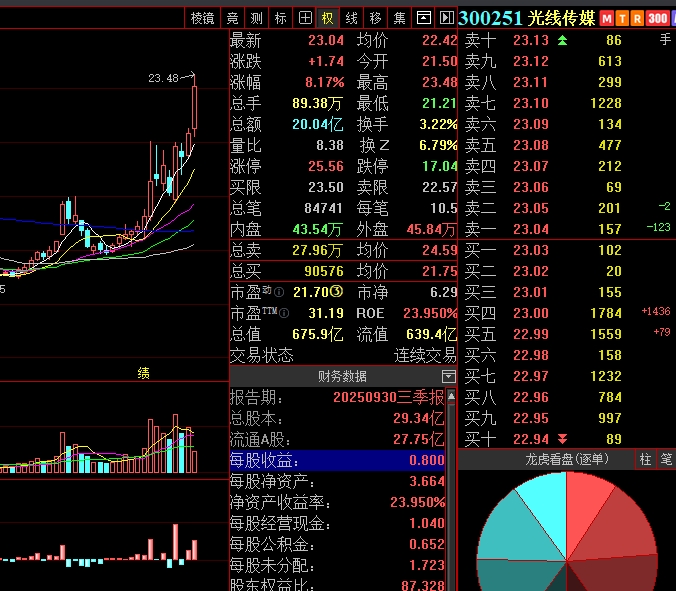Click the 净资产收益率 value 23.950%

click(418, 503)
